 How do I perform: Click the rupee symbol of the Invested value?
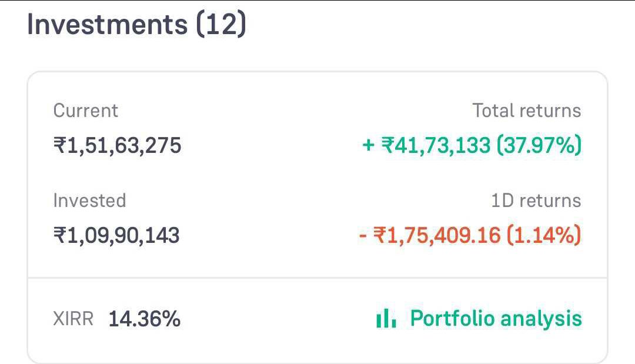[x=60, y=235]
